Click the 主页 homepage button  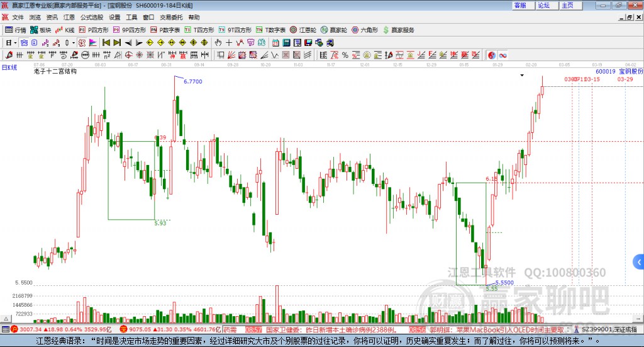(x=570, y=5)
